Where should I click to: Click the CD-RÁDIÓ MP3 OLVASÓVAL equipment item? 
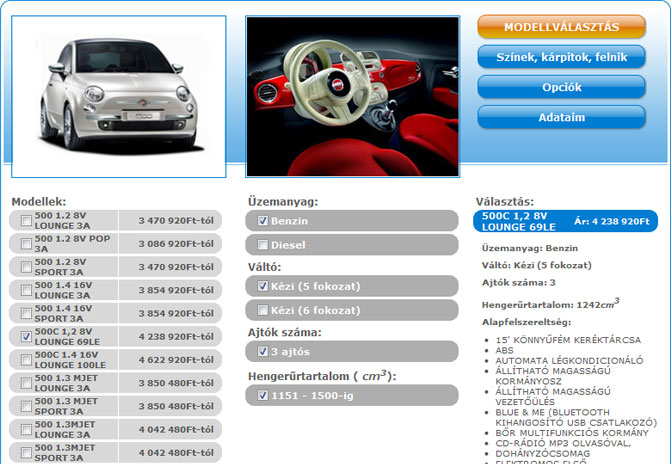point(563,443)
